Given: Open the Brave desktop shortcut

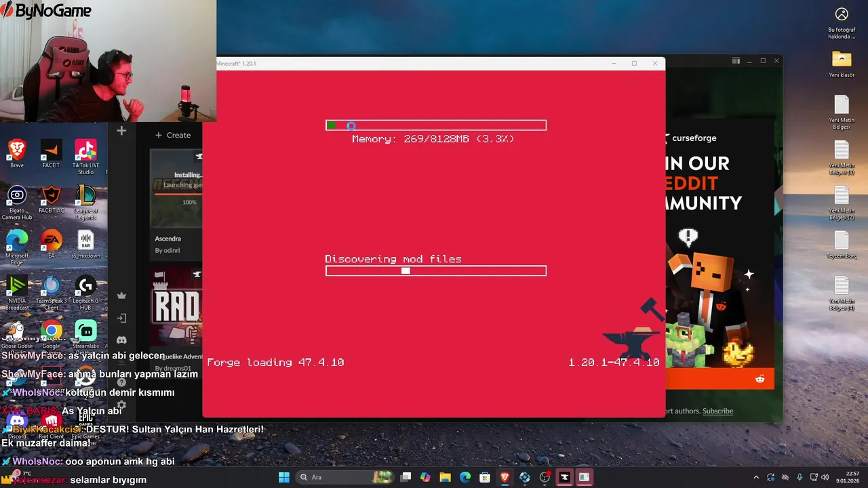Looking at the screenshot, I should (17, 153).
